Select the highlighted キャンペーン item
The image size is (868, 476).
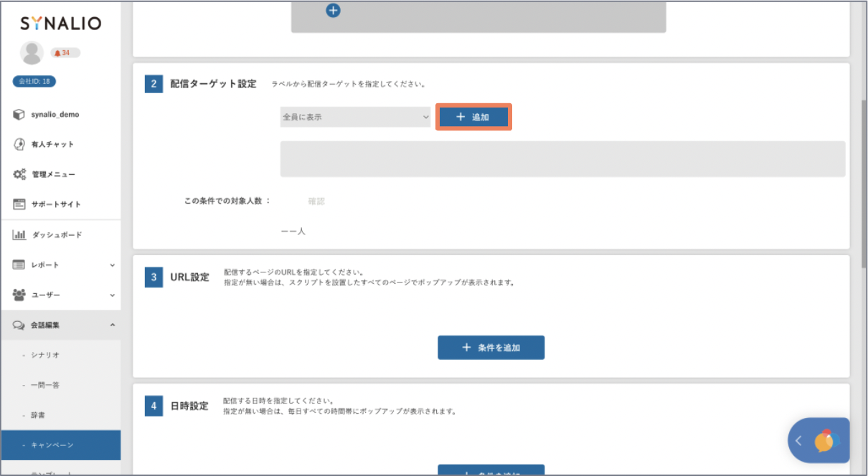(60, 445)
